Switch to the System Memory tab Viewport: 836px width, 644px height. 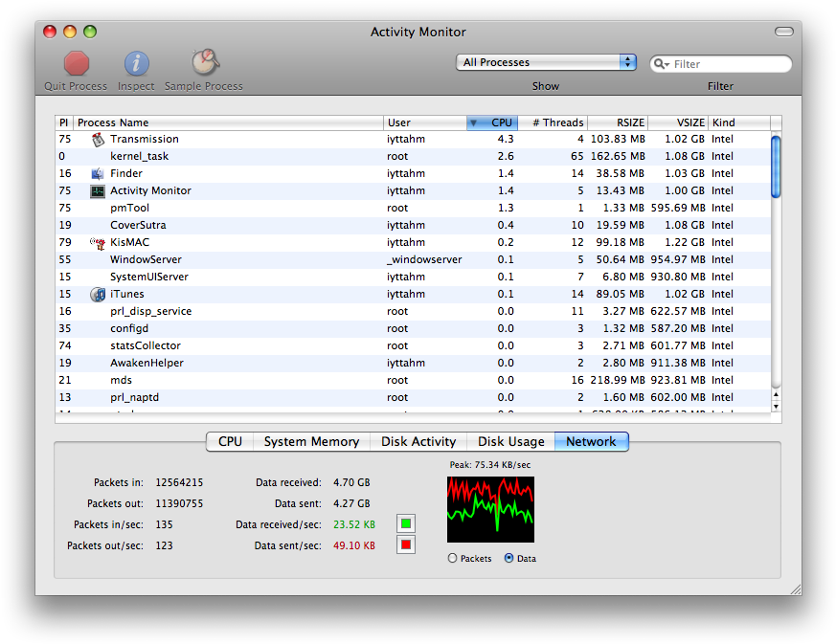point(310,441)
